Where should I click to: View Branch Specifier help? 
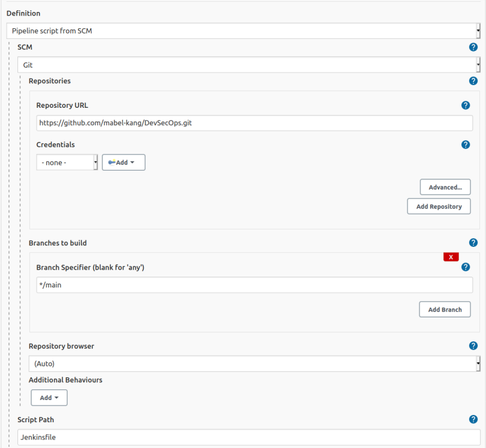[x=466, y=267]
